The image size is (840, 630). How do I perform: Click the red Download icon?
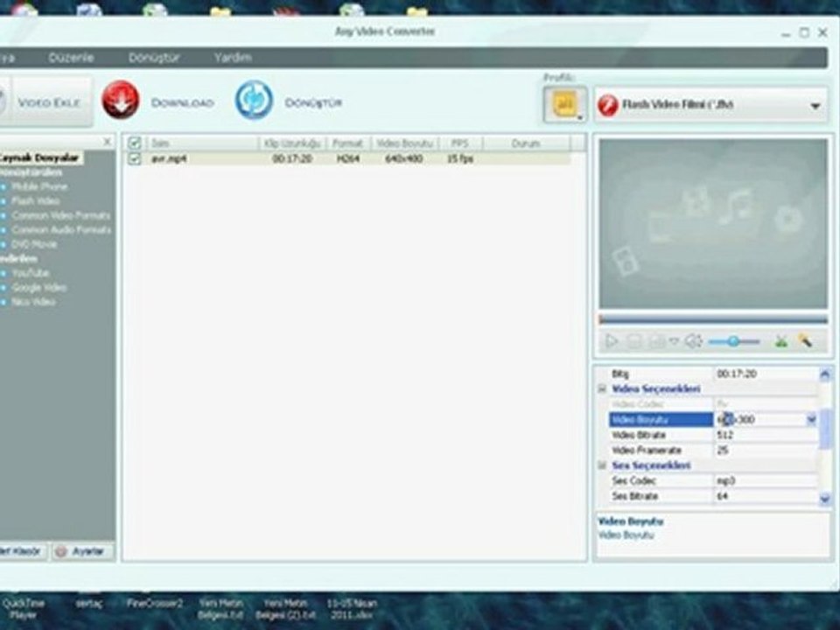click(121, 100)
